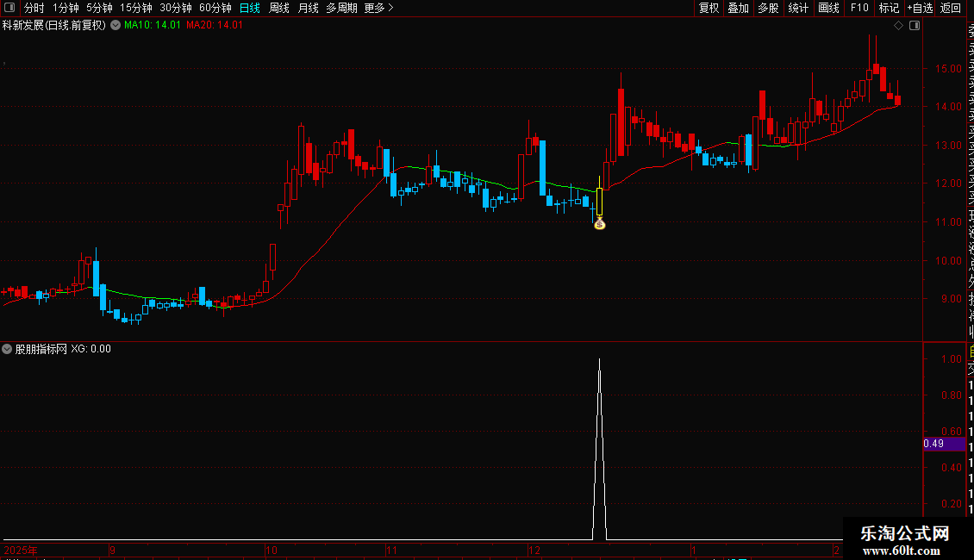Click the 复权 button
The image size is (974, 560).
coord(709,8)
